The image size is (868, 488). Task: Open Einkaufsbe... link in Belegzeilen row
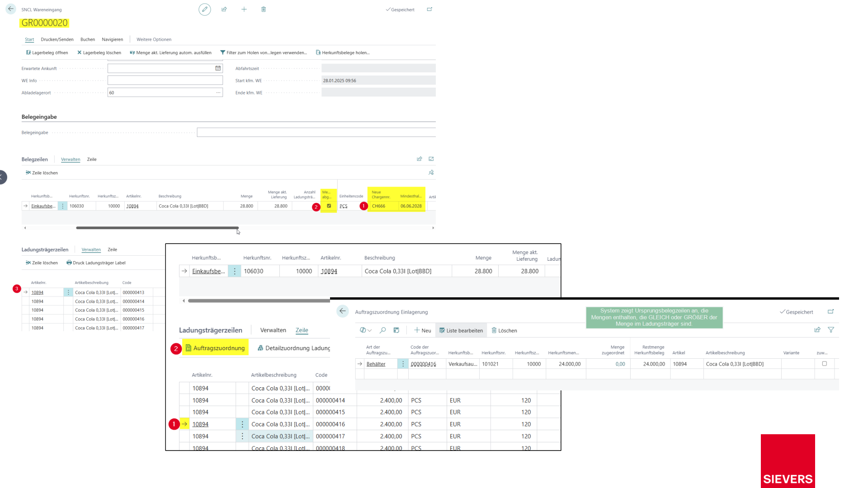pos(43,206)
